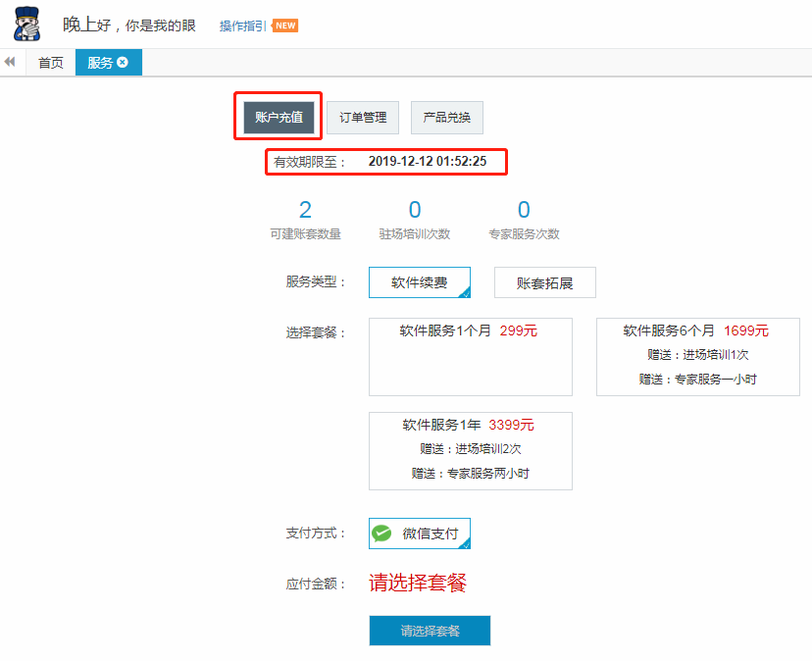Select the 软件服务1年 3399元 package
The width and height of the screenshot is (812, 661).
click(470, 451)
